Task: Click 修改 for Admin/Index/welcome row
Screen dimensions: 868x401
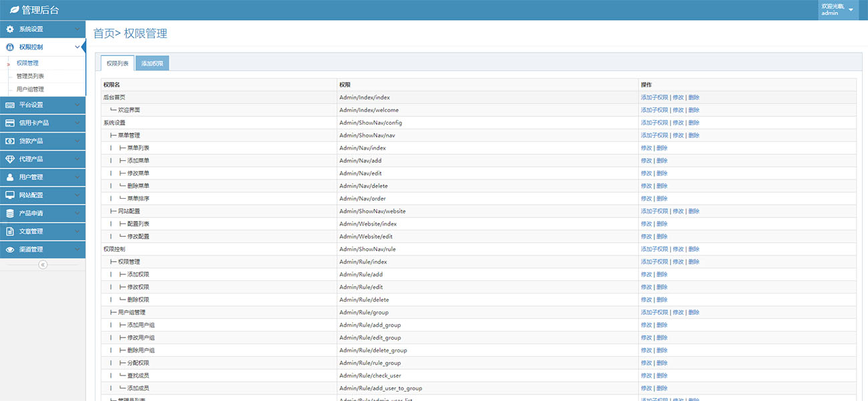Action: click(678, 110)
